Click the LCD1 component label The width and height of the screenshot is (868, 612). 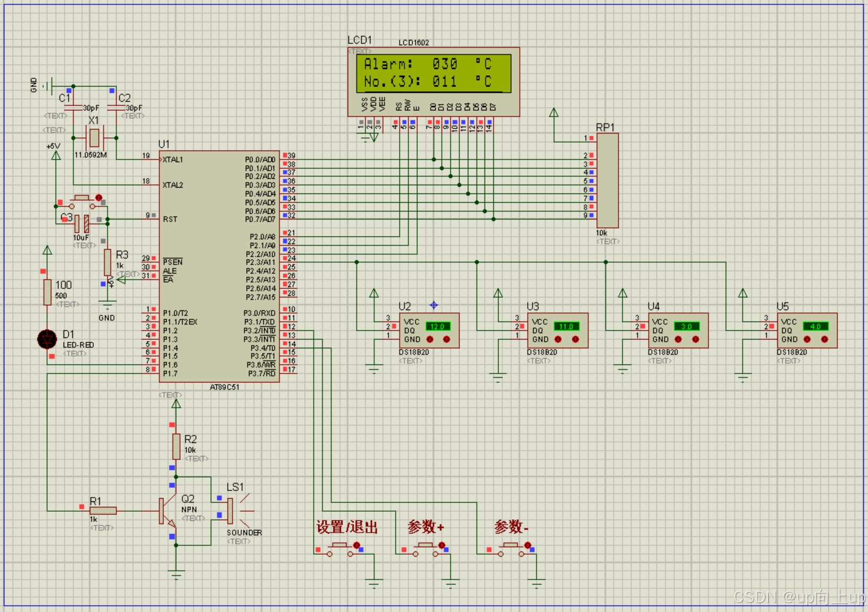pyautogui.click(x=360, y=40)
